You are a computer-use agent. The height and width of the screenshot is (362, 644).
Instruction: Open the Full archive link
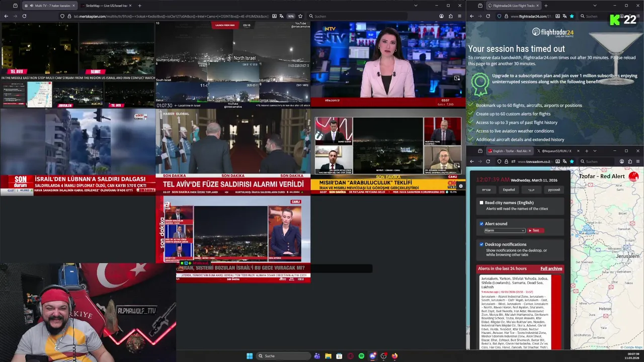[x=551, y=268]
